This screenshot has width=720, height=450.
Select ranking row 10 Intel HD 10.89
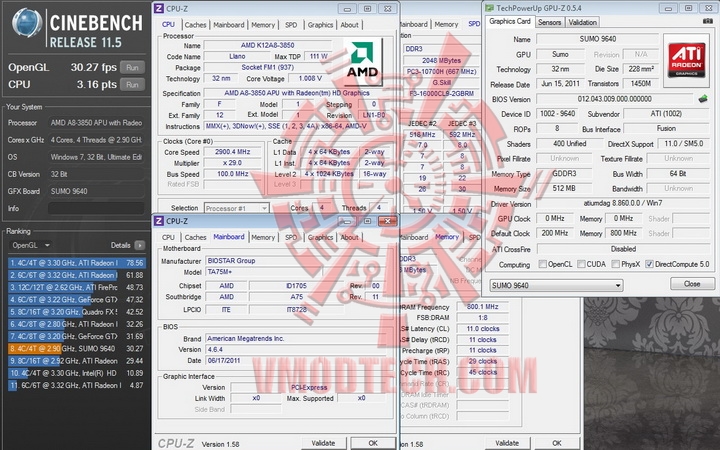76,373
